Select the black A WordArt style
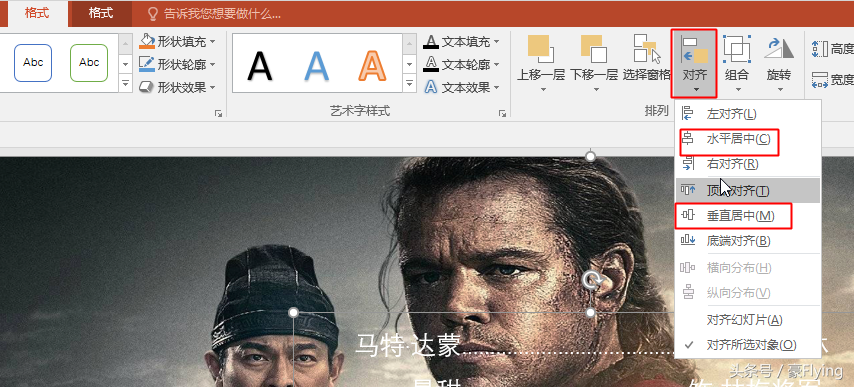 pyautogui.click(x=260, y=66)
